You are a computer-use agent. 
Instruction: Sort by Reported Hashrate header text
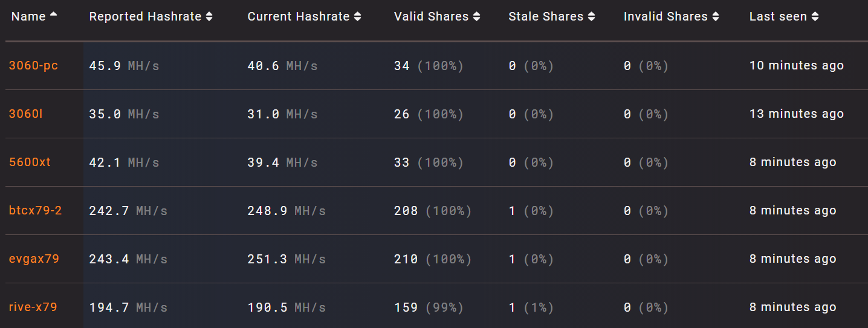tap(145, 17)
